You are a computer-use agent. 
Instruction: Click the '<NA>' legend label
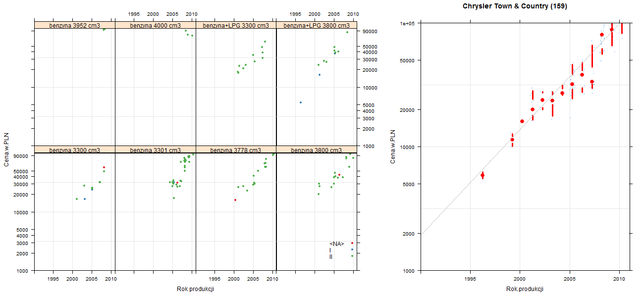(x=337, y=244)
